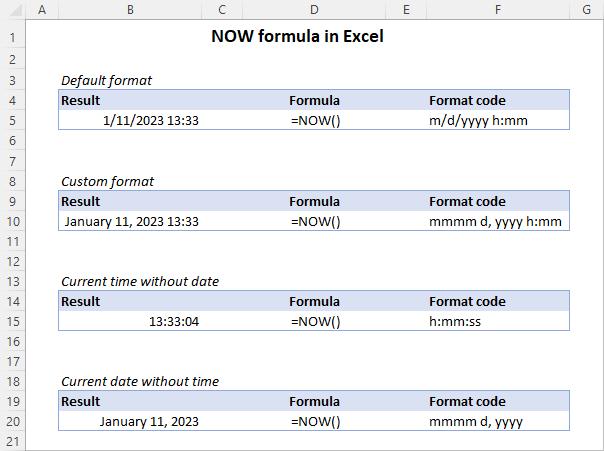Click 'Format code' header in row 19
The height and width of the screenshot is (451, 604).
coord(467,402)
